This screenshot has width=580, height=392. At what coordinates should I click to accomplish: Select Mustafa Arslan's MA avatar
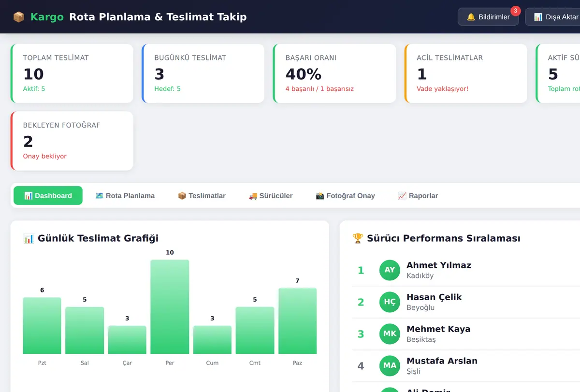[390, 366]
